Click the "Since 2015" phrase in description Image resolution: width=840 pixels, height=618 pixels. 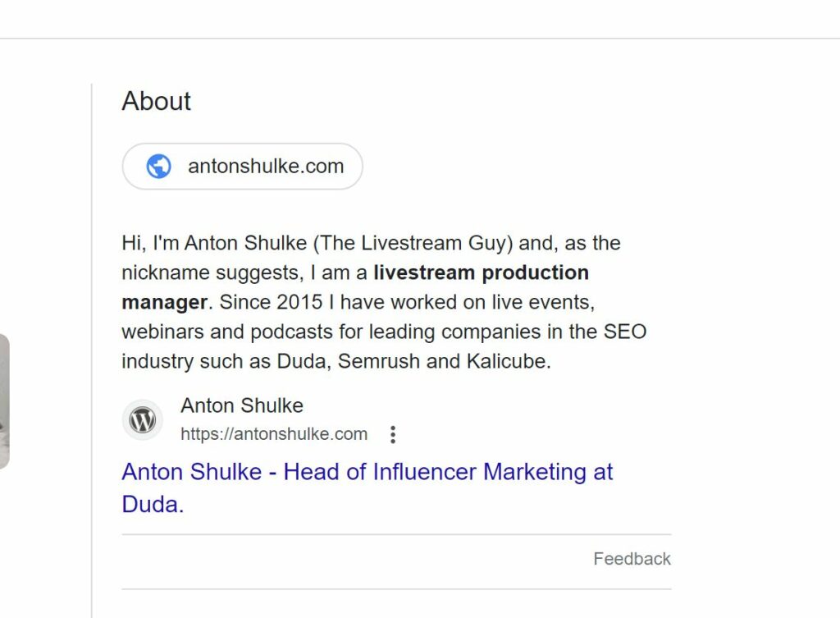coord(271,302)
